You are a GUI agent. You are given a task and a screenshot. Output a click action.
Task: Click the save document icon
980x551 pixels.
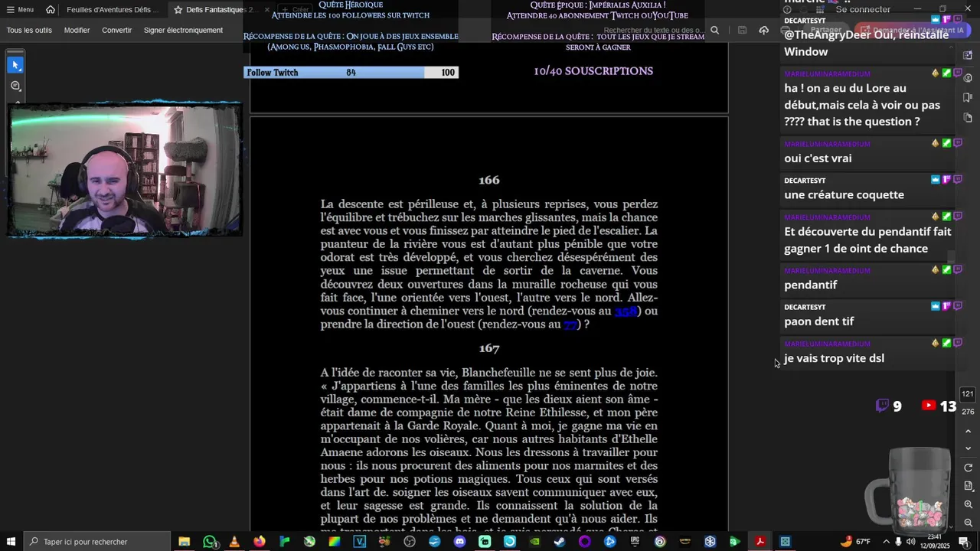pyautogui.click(x=742, y=30)
